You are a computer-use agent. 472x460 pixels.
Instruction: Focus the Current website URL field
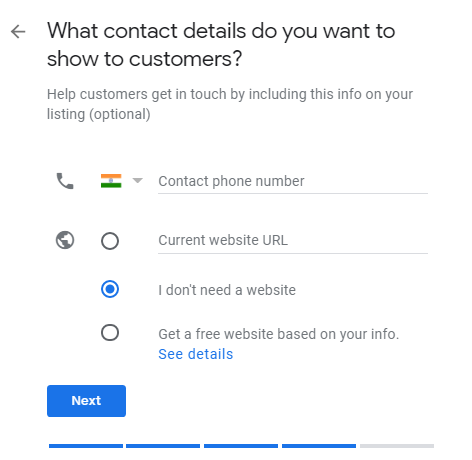tap(293, 241)
